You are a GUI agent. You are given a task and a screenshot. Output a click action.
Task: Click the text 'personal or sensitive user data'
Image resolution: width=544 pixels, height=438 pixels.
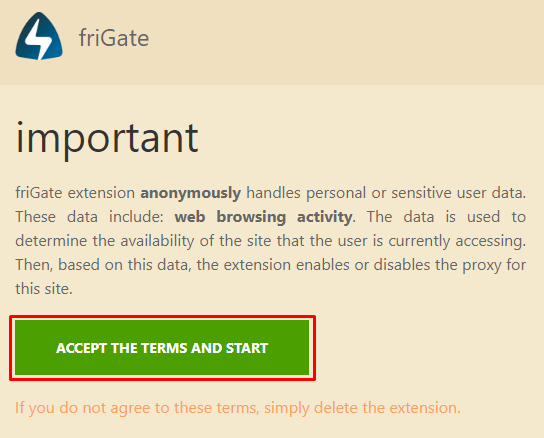[415, 193]
